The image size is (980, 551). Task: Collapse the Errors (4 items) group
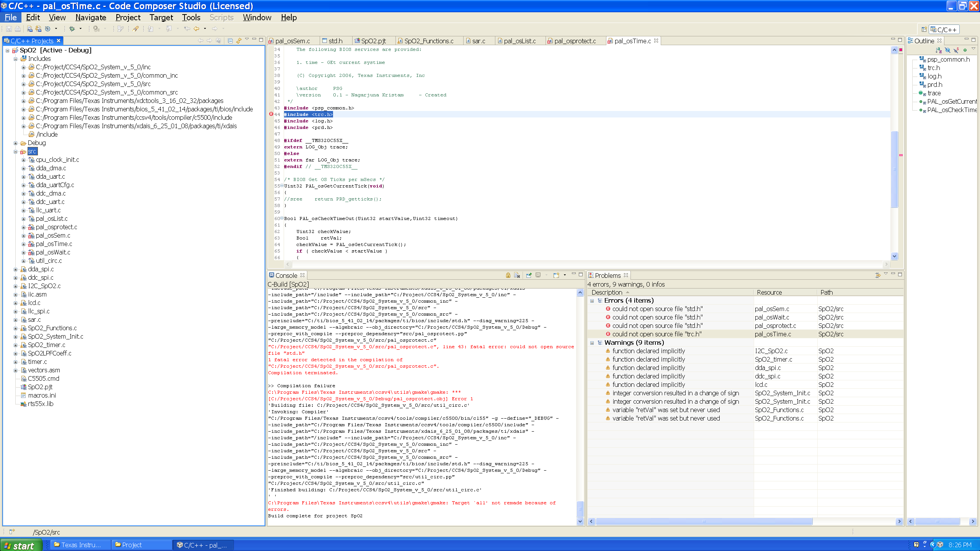pos(592,301)
